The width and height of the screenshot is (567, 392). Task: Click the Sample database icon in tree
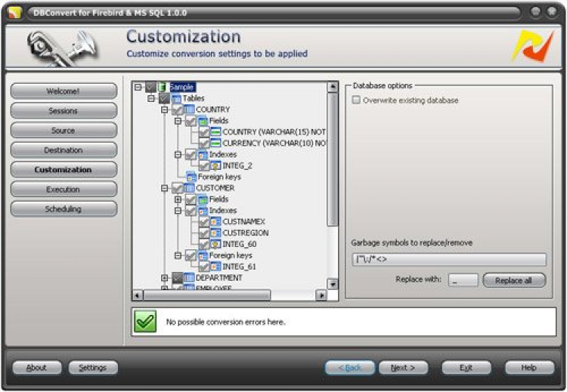click(x=163, y=87)
